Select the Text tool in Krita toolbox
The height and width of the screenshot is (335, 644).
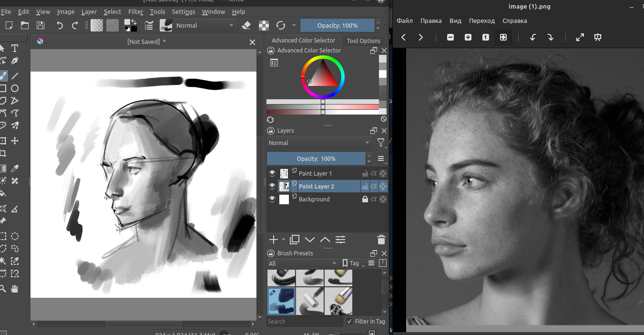[x=15, y=48]
